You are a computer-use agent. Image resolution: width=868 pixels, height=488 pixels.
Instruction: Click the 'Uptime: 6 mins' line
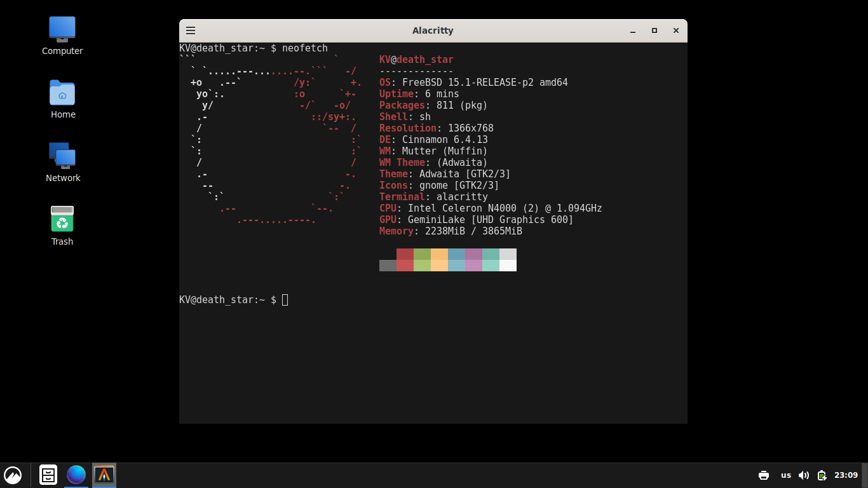click(x=419, y=94)
